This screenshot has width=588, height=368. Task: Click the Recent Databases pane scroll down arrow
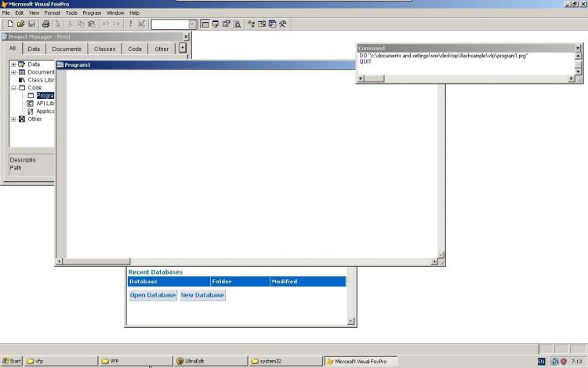tap(351, 321)
